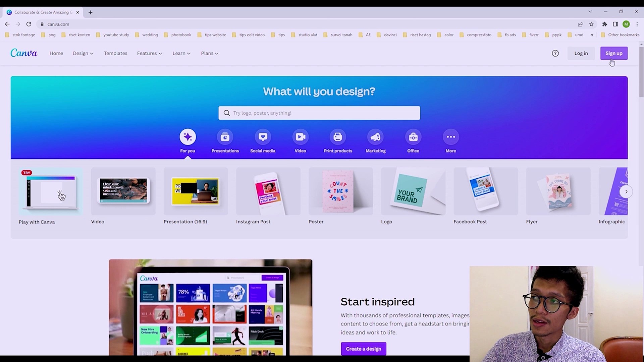
Task: Click the Office briefcase icon
Action: pos(413,137)
